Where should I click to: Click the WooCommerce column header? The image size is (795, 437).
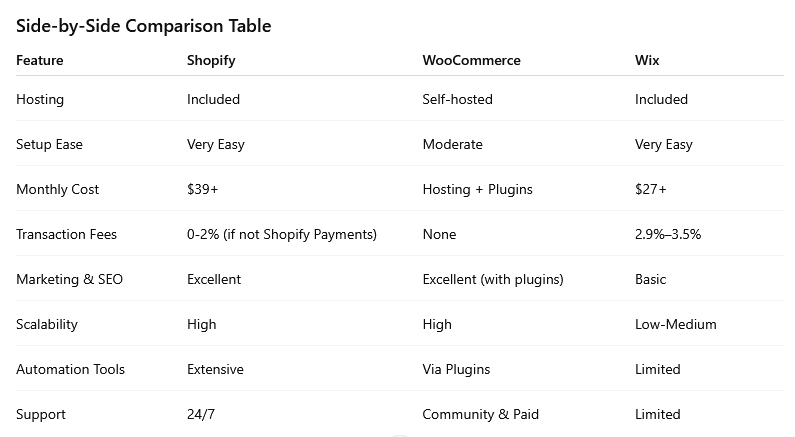[x=471, y=60]
